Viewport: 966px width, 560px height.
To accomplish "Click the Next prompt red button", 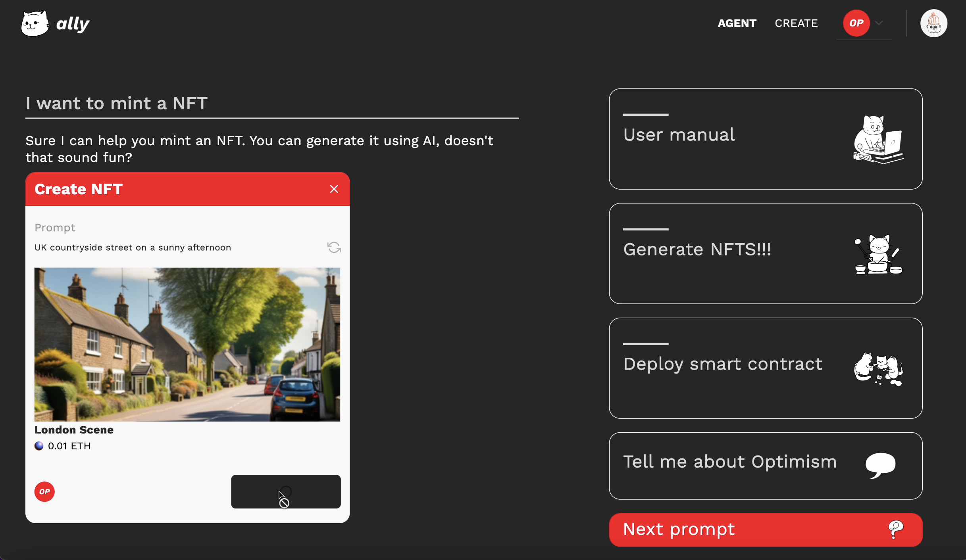I will click(765, 529).
